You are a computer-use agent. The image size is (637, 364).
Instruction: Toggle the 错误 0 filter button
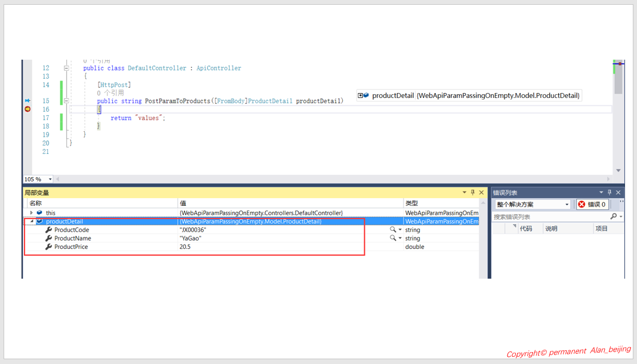(592, 204)
